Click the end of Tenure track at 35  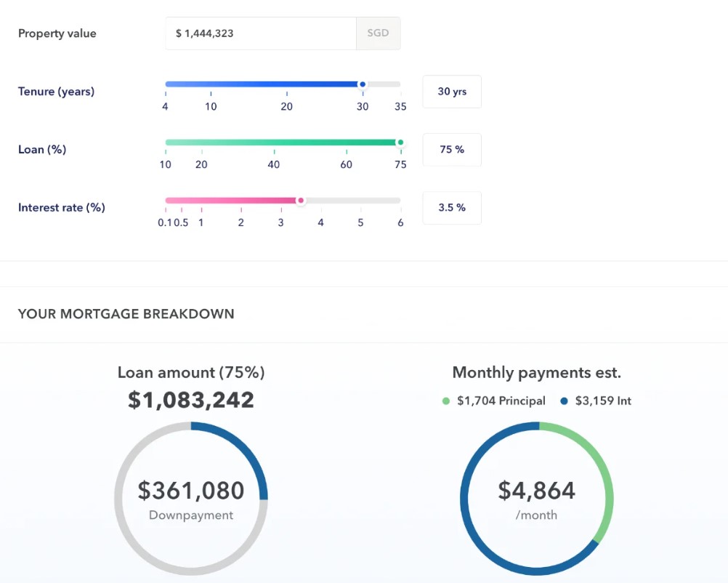[x=400, y=84]
